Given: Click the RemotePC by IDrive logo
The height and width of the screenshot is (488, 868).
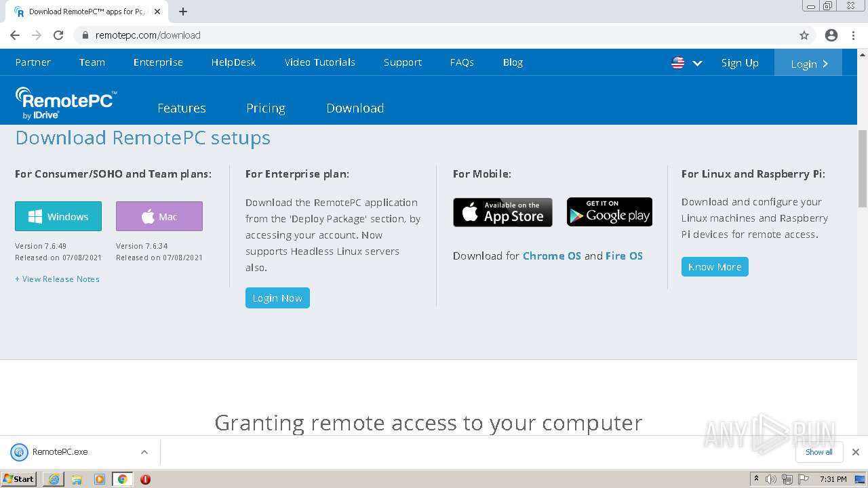Looking at the screenshot, I should pyautogui.click(x=66, y=103).
